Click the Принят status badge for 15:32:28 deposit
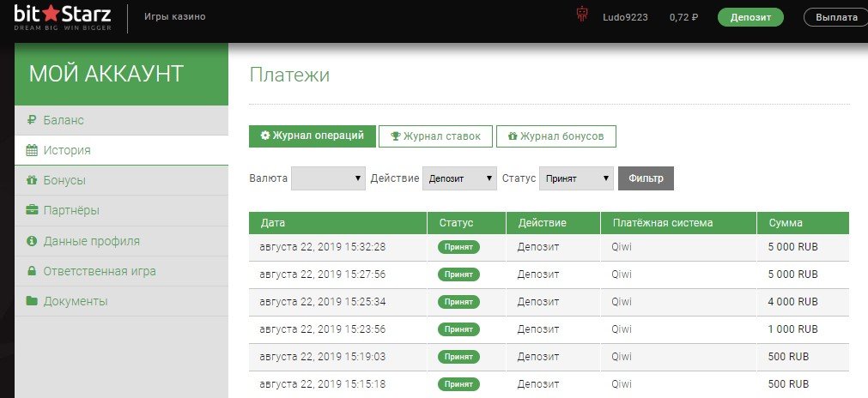 [458, 247]
